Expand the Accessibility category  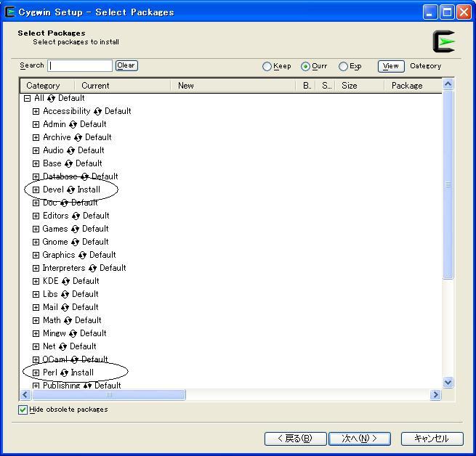36,112
